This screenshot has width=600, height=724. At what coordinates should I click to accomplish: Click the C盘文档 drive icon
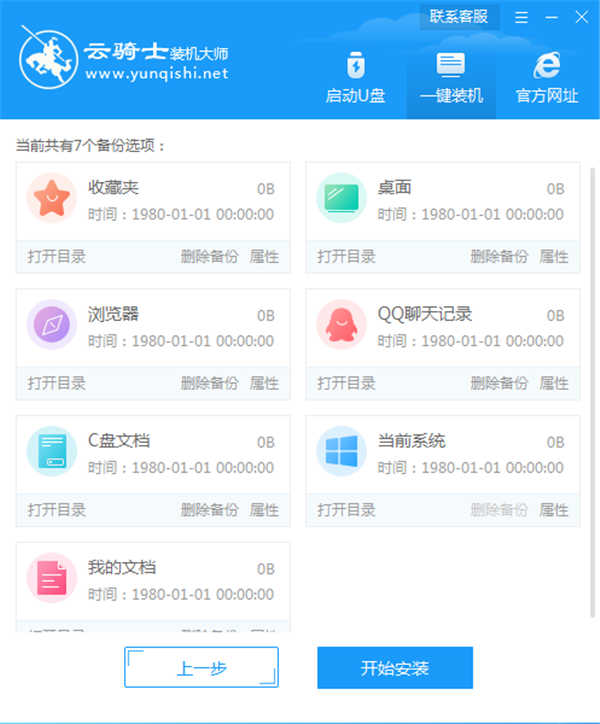[51, 451]
